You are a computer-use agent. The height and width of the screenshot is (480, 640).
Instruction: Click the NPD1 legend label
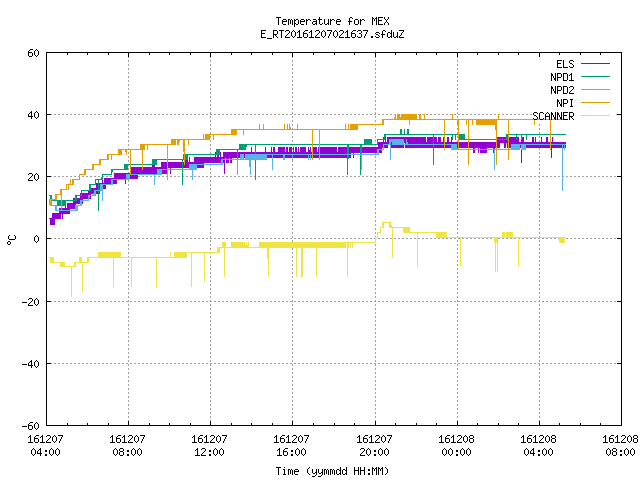[562, 77]
